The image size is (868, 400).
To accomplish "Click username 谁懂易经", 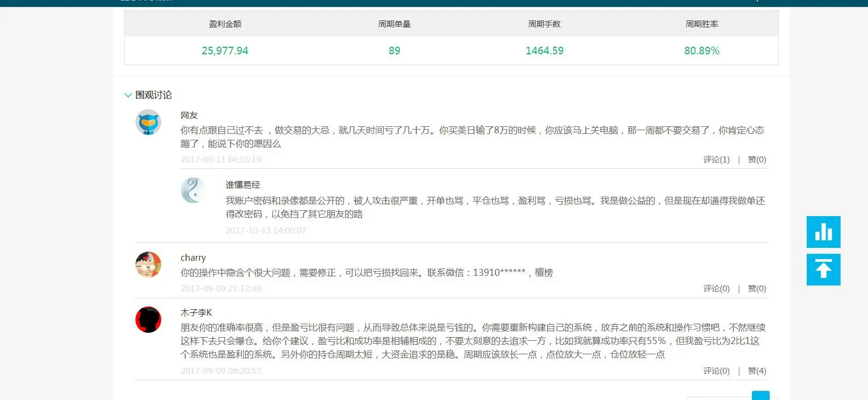I will (243, 184).
